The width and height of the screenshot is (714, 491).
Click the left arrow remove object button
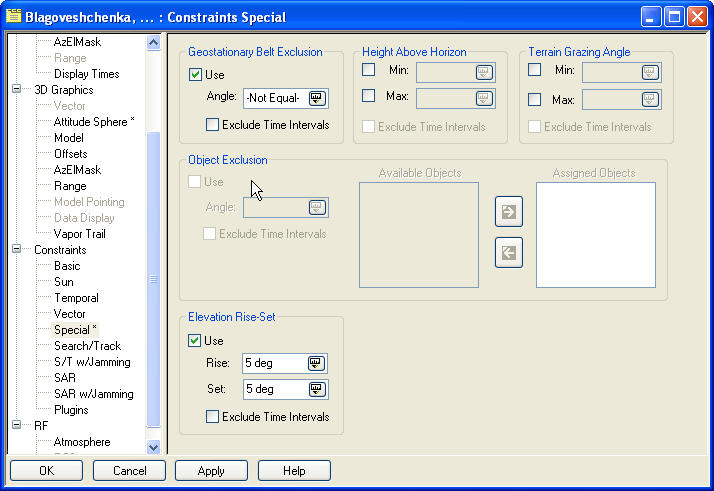pos(508,252)
